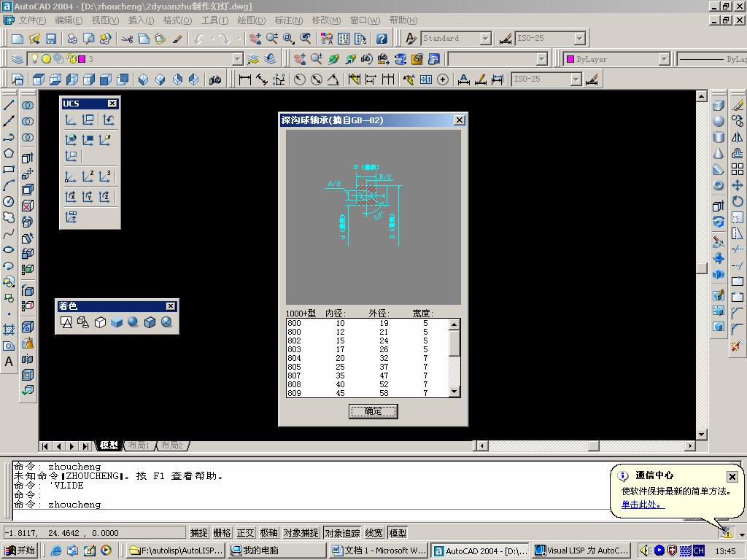
Task: Switch to the 布局2 layout tab
Action: click(x=171, y=446)
